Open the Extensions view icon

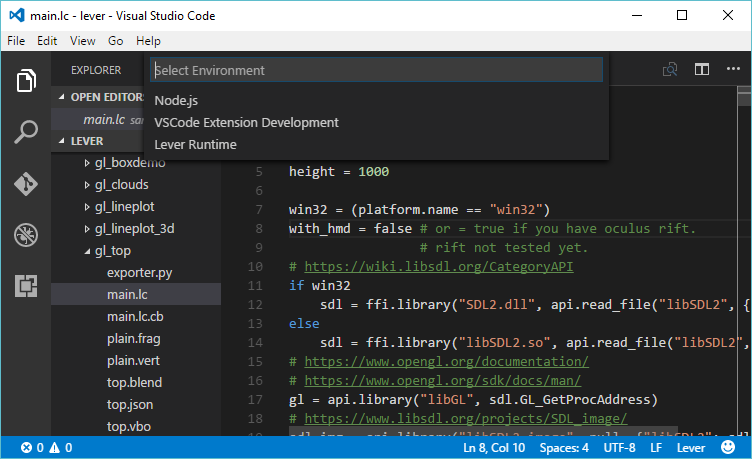[x=26, y=287]
